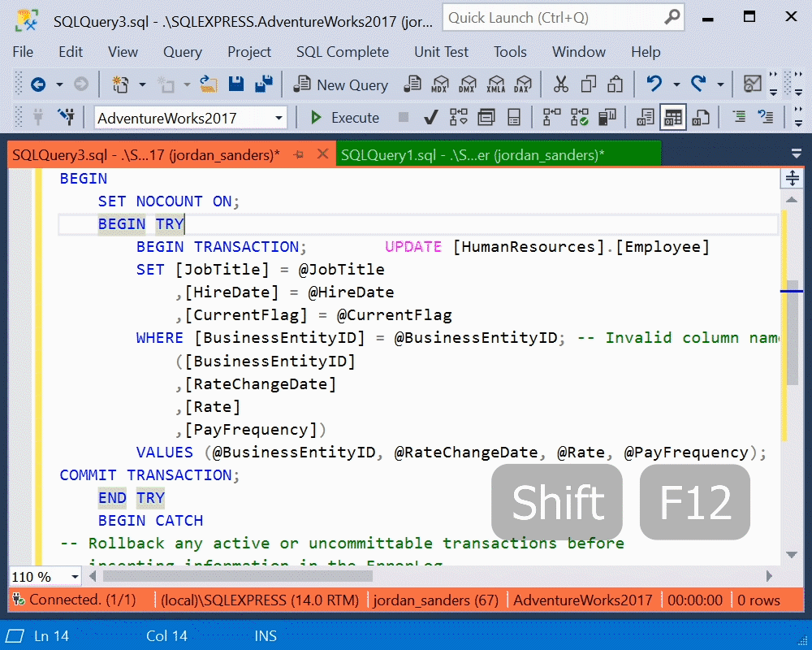The image size is (812, 650).
Task: Open the Navigate Backward history dropdown
Action: pos(59,84)
